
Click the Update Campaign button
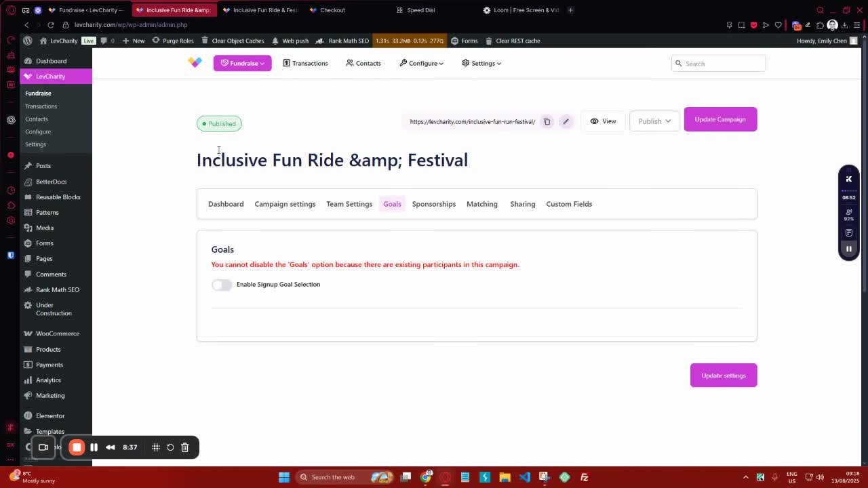tap(719, 119)
